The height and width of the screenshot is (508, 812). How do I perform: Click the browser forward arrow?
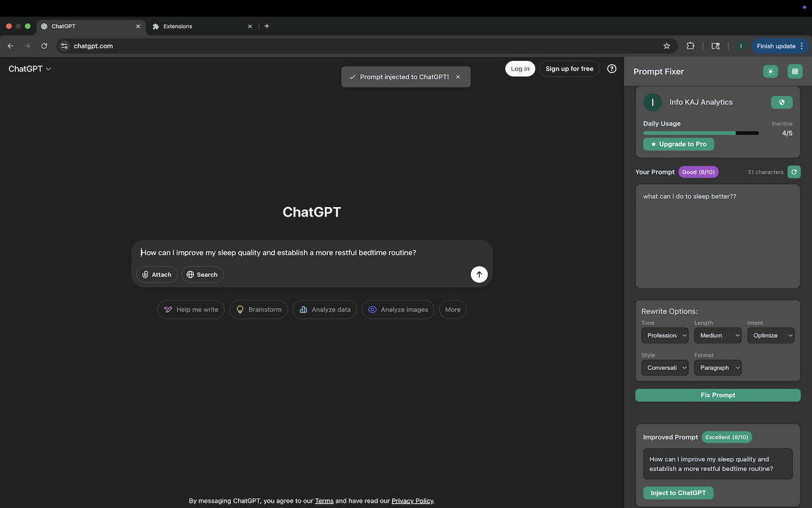coord(27,46)
